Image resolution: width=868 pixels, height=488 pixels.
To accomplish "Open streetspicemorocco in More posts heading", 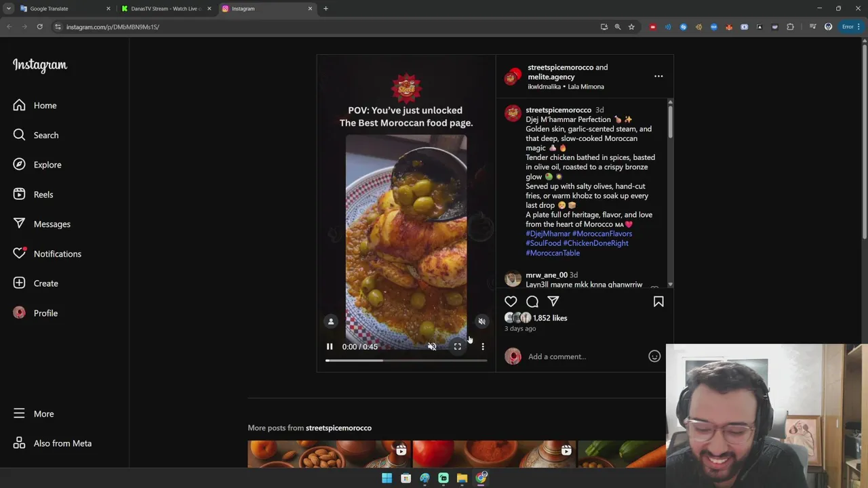I will click(x=338, y=428).
